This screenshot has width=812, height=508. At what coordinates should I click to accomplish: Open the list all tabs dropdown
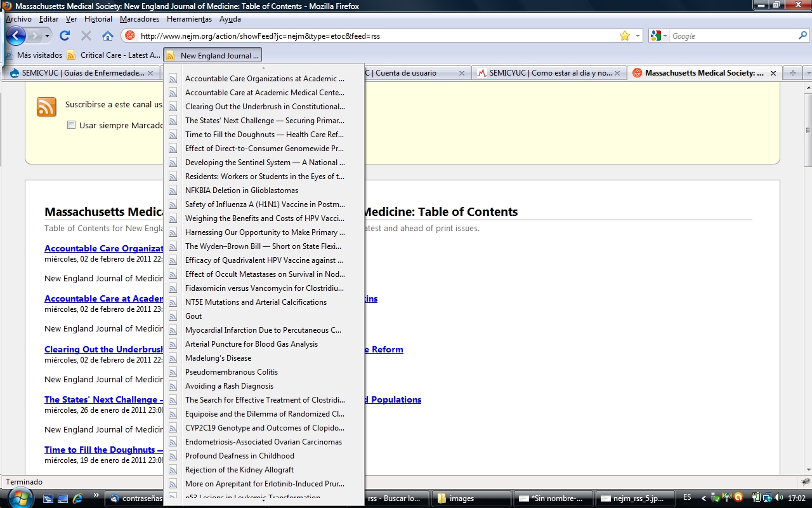pyautogui.click(x=807, y=73)
